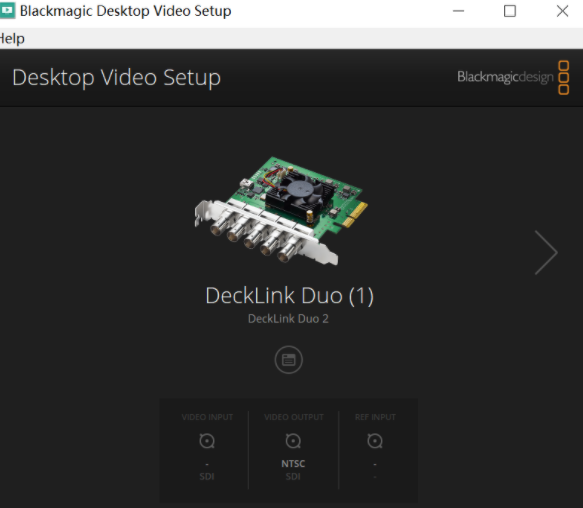Minimize the Blackmagic Desktop Video Setup window
The width and height of the screenshot is (583, 508).
(458, 11)
